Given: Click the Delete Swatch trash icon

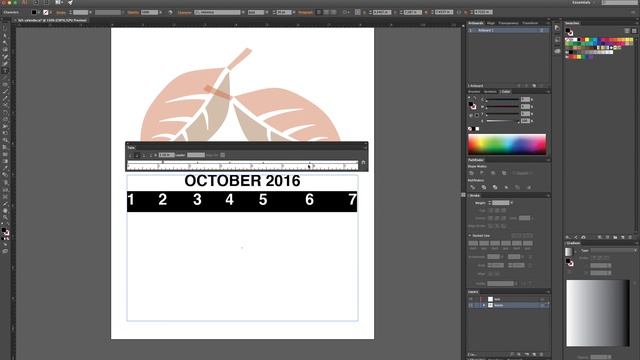Looking at the screenshot, I should (x=630, y=237).
